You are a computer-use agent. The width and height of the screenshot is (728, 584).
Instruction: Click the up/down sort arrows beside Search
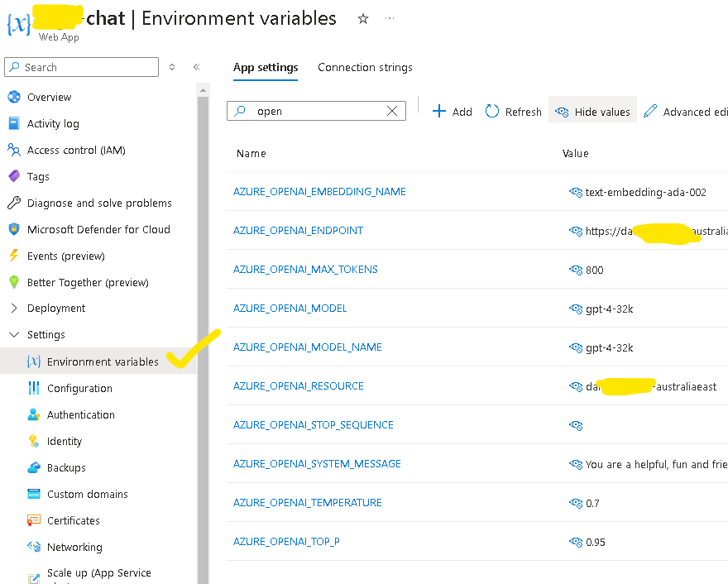[x=172, y=67]
